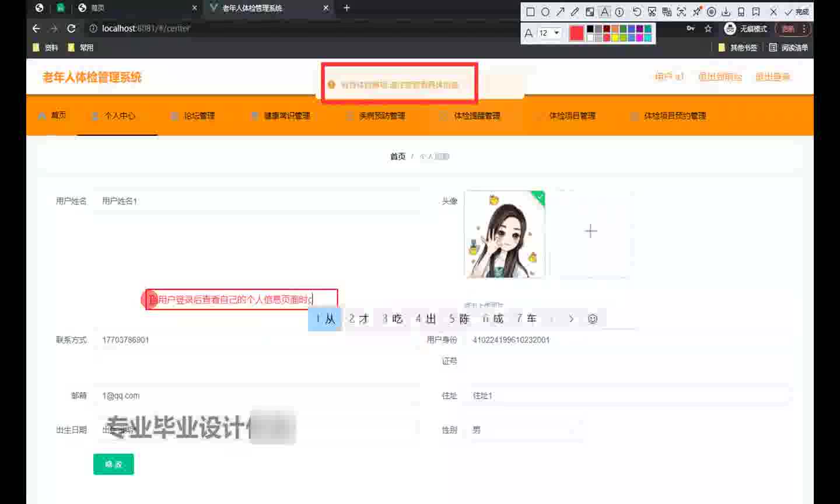Select the rectangle annotation tool
The height and width of the screenshot is (504, 840).
530,12
